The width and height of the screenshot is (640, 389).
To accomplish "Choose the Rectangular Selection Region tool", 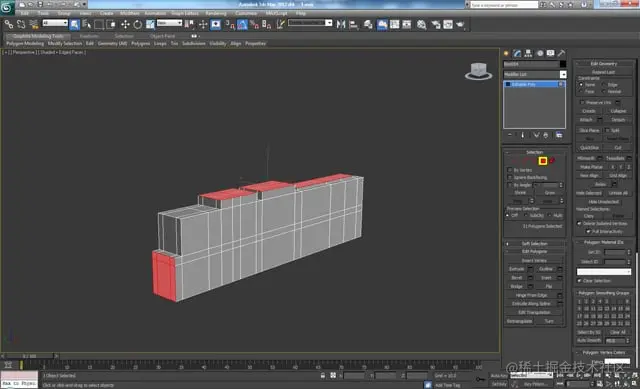I will point(99,24).
